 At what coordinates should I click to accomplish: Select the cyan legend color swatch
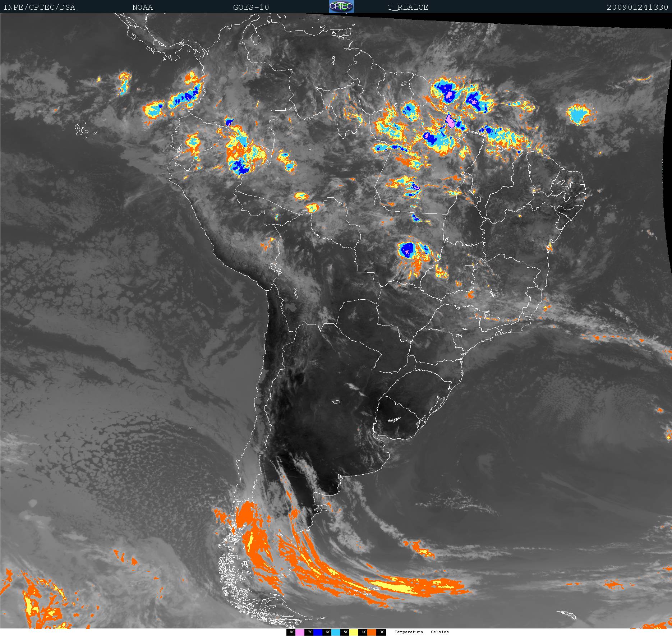click(336, 632)
